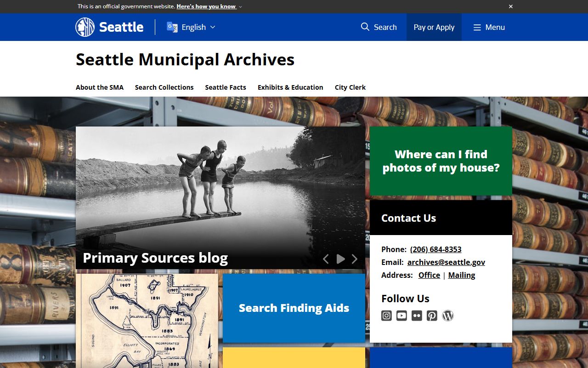588x368 pixels.
Task: Click the swimmers on diving board photo
Action: pyautogui.click(x=220, y=198)
